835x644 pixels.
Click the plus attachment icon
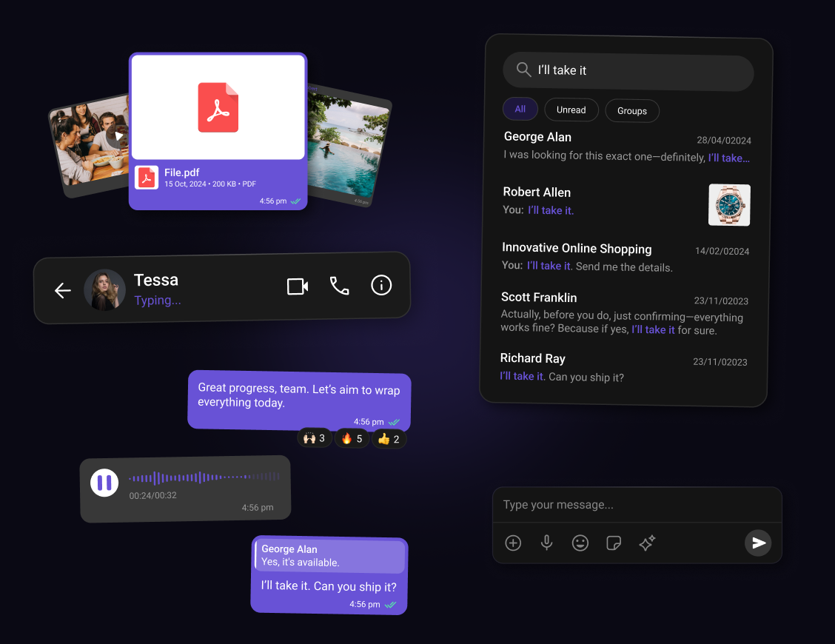click(x=513, y=543)
